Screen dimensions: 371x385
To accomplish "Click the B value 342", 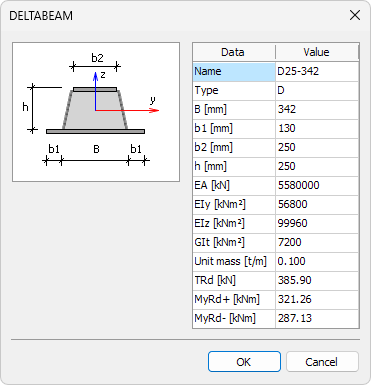I will tap(317, 110).
